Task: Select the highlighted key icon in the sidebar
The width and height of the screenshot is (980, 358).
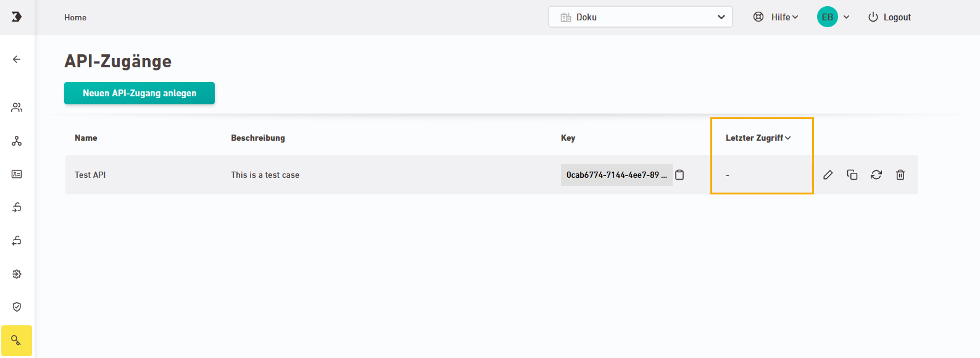Action: click(17, 341)
